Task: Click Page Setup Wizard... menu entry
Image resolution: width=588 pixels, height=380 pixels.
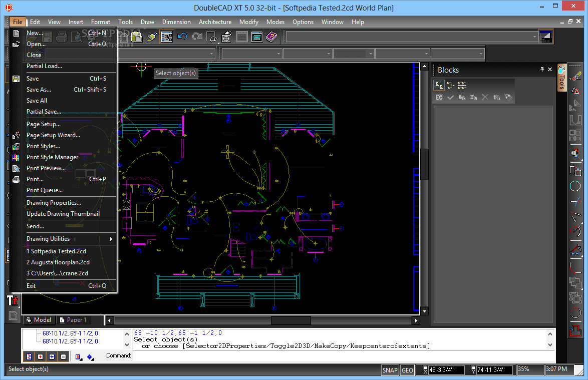Action: 63,135
